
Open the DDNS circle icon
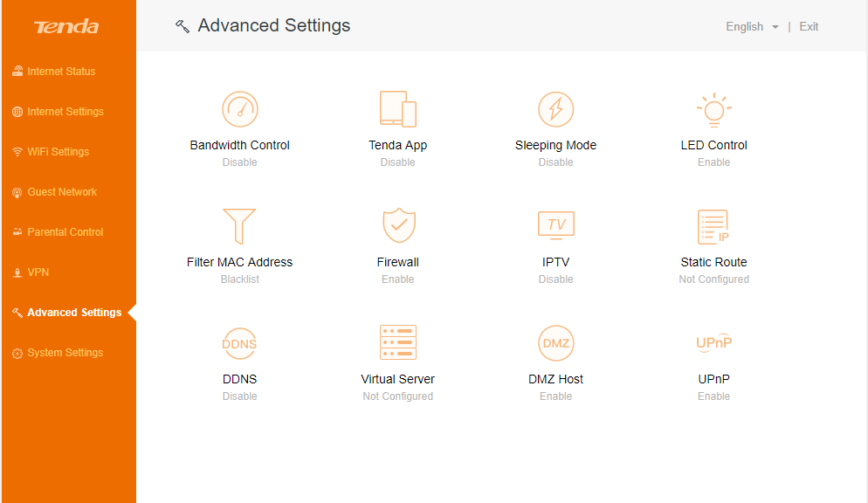pos(239,344)
